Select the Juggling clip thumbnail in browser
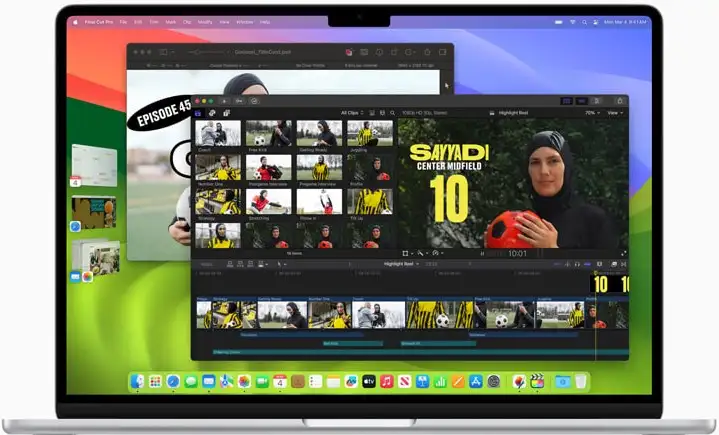The height and width of the screenshot is (435, 719). point(370,133)
